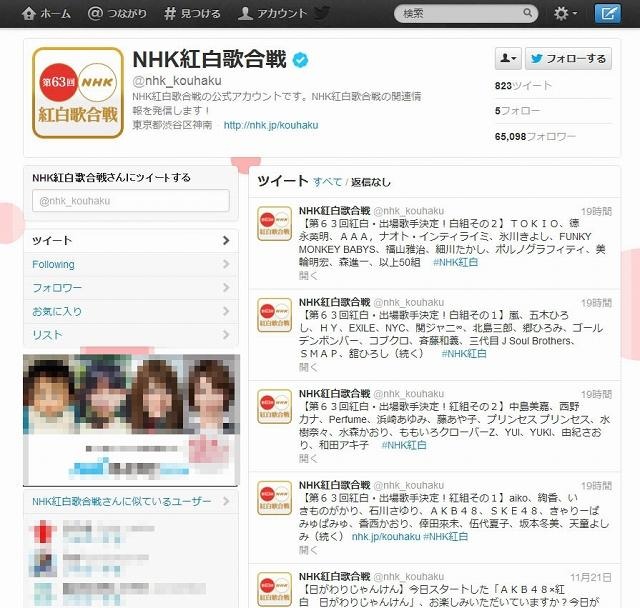Click #NHK紅白 hashtag in 白組その2 tweet

pyautogui.click(x=455, y=262)
